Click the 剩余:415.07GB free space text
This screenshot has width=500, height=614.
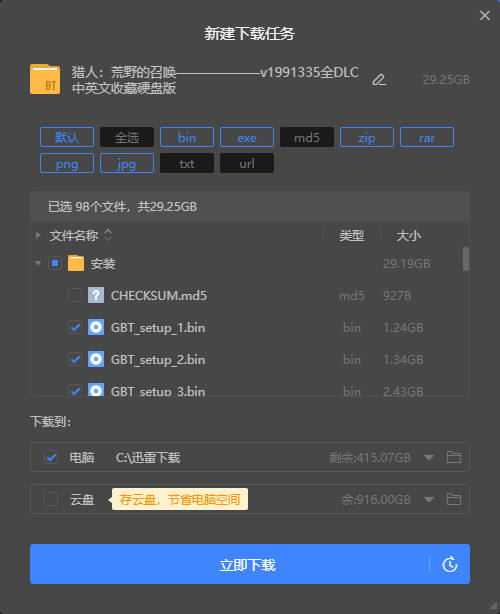370,457
